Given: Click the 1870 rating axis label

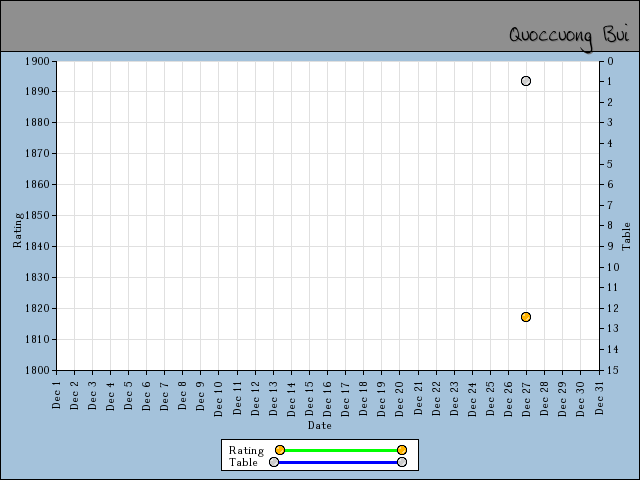Looking at the screenshot, I should tap(37, 153).
